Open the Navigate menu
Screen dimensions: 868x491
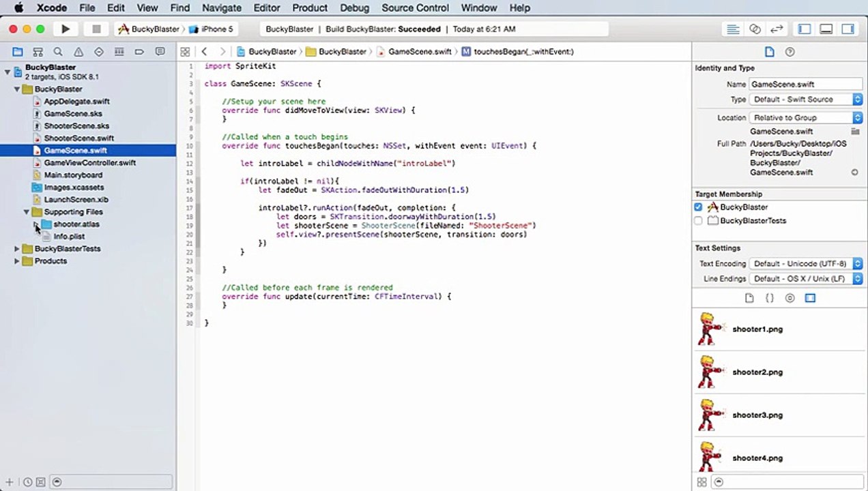[222, 8]
